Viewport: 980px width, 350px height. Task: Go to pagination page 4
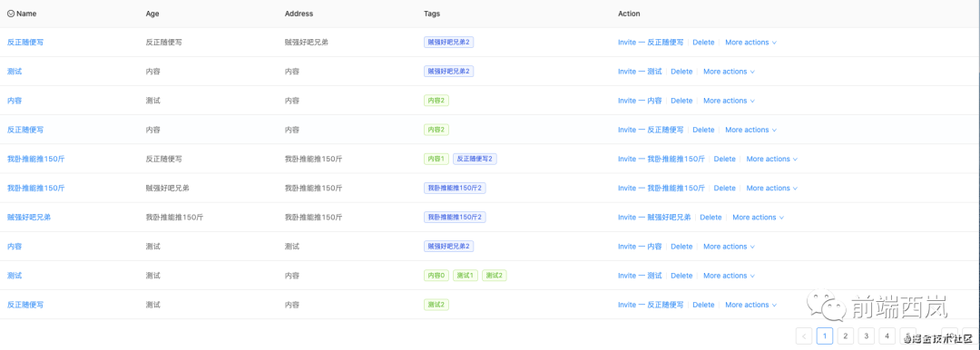(887, 336)
